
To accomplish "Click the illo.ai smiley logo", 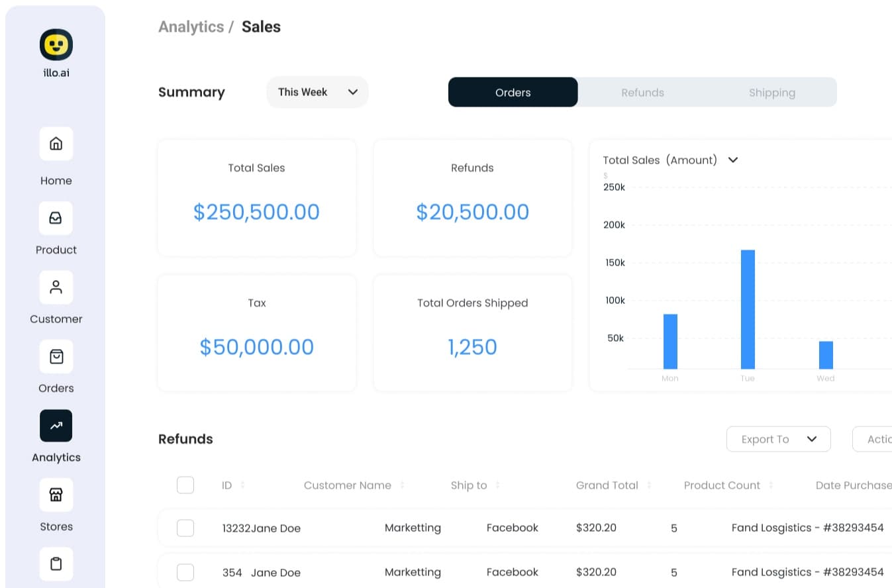I will 56,44.
